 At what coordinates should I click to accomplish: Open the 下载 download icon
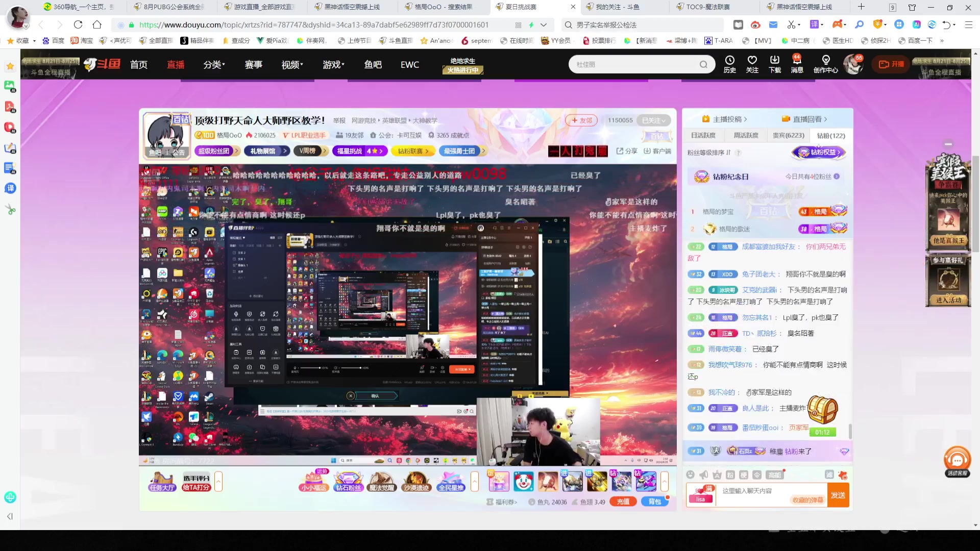(x=775, y=64)
